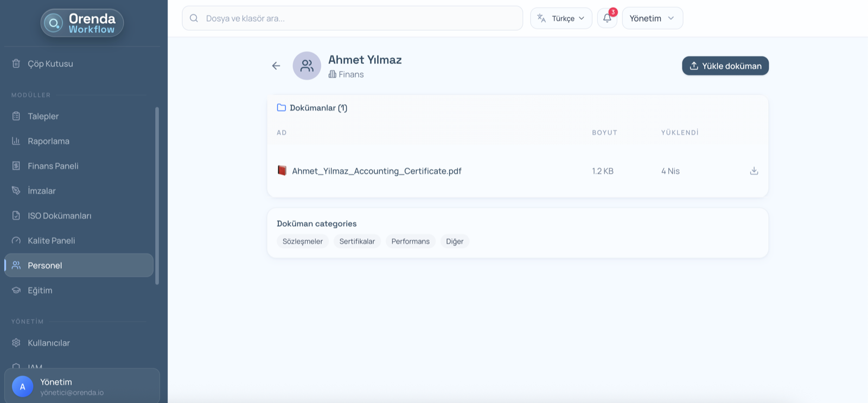This screenshot has height=403, width=868.
Task: Click the AD column header
Action: tap(282, 132)
